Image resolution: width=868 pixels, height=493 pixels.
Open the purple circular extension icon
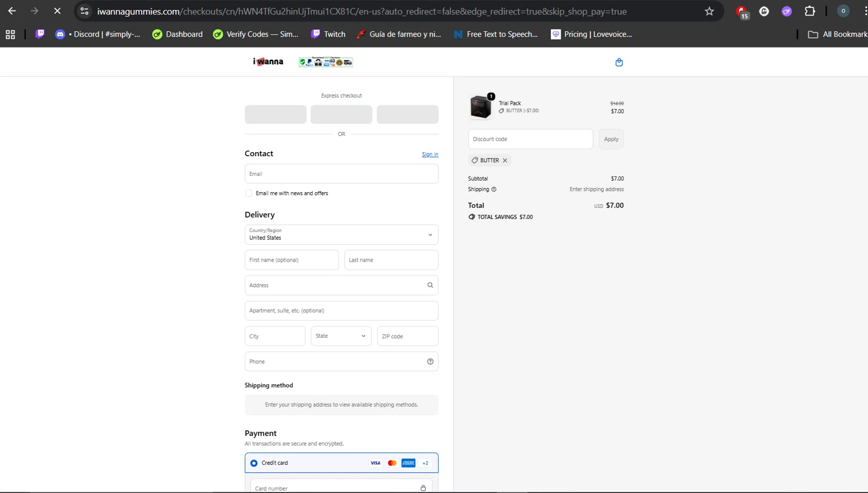coord(786,11)
